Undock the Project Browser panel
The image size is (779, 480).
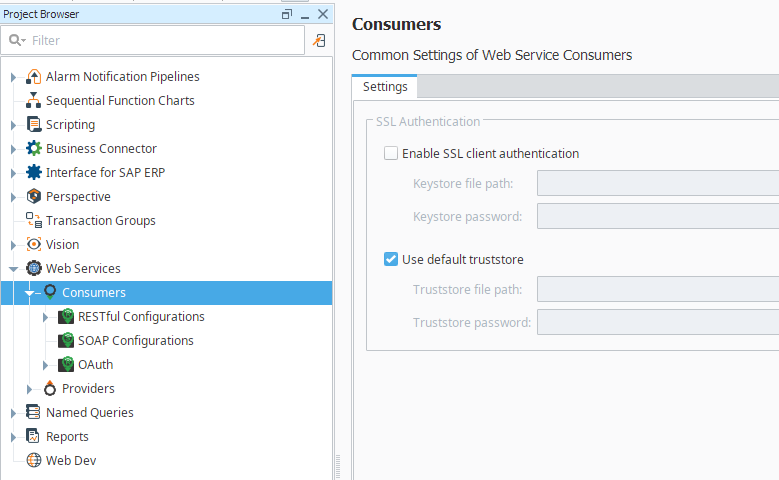[x=287, y=14]
